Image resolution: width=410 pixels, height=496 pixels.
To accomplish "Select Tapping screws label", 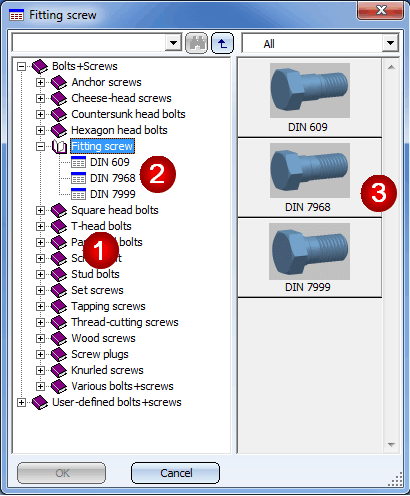I will 108,306.
